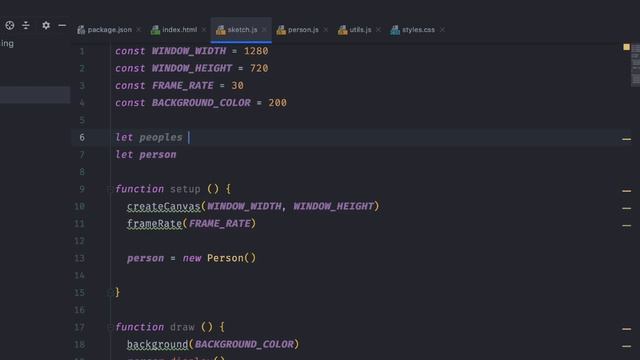The width and height of the screenshot is (640, 360).
Task: Click the warning stripe mark beside line 9
Action: (627, 191)
